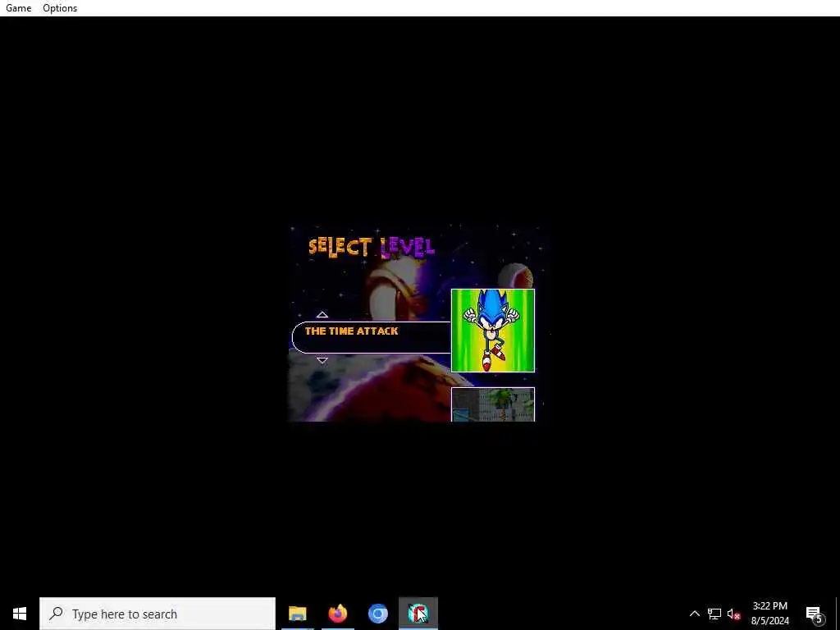Choose THE TIME ATTACK level entry
The height and width of the screenshot is (630, 840).
click(x=372, y=337)
